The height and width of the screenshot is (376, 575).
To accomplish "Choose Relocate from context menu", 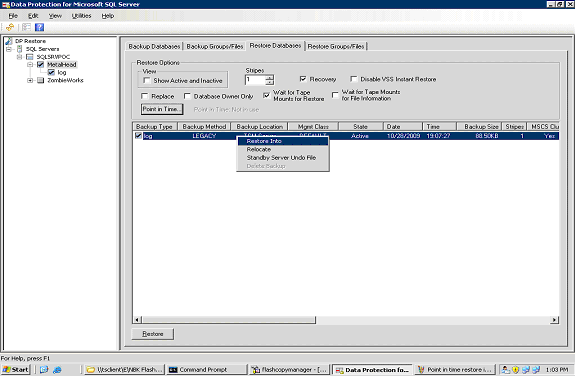I will (283, 149).
